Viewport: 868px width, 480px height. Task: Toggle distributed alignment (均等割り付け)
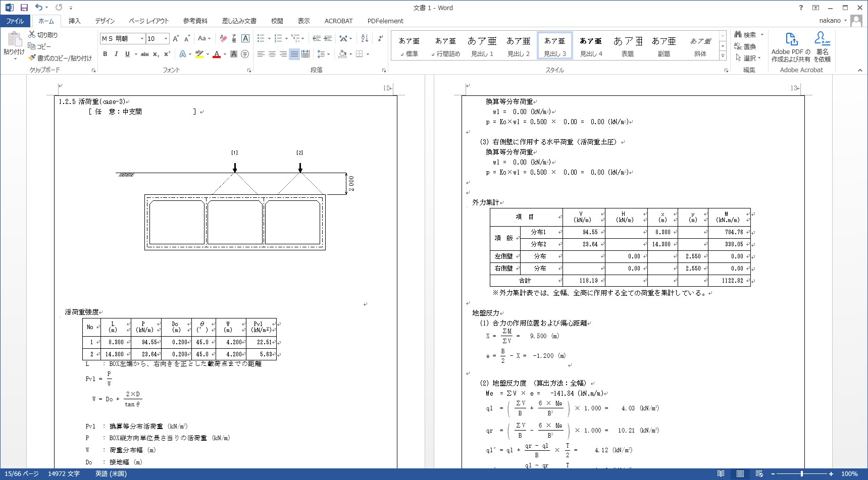pos(305,54)
